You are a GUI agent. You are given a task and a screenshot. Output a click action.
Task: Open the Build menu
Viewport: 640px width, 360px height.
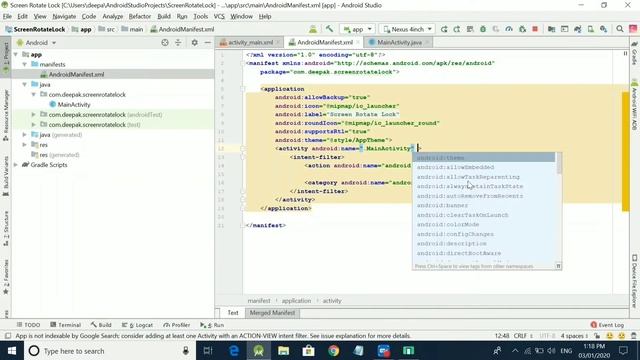pos(164,16)
